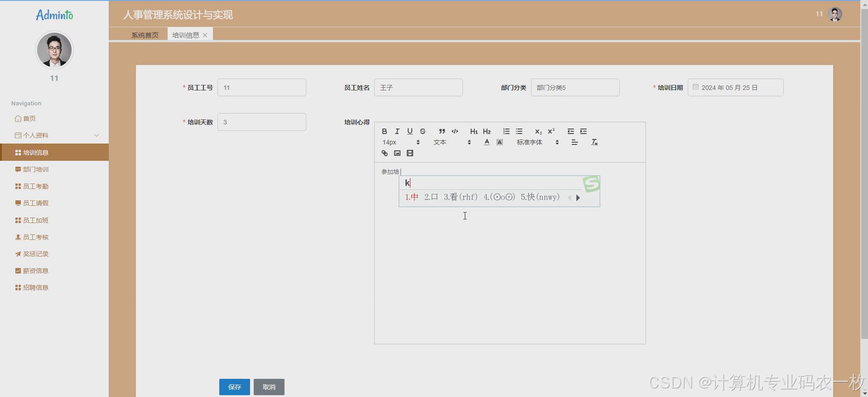Click the 取消 cancel button
Screen dimensions: 868x397
click(x=269, y=387)
